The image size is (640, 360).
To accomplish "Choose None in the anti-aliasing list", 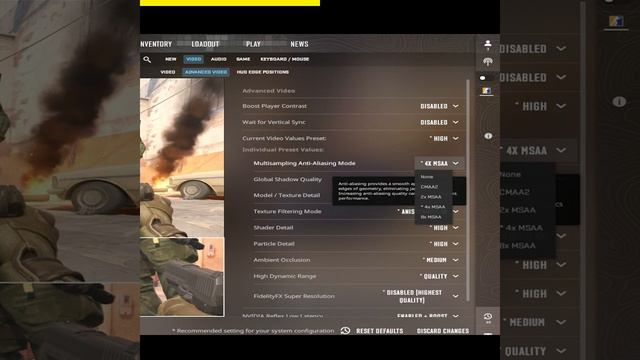I will pyautogui.click(x=427, y=177).
